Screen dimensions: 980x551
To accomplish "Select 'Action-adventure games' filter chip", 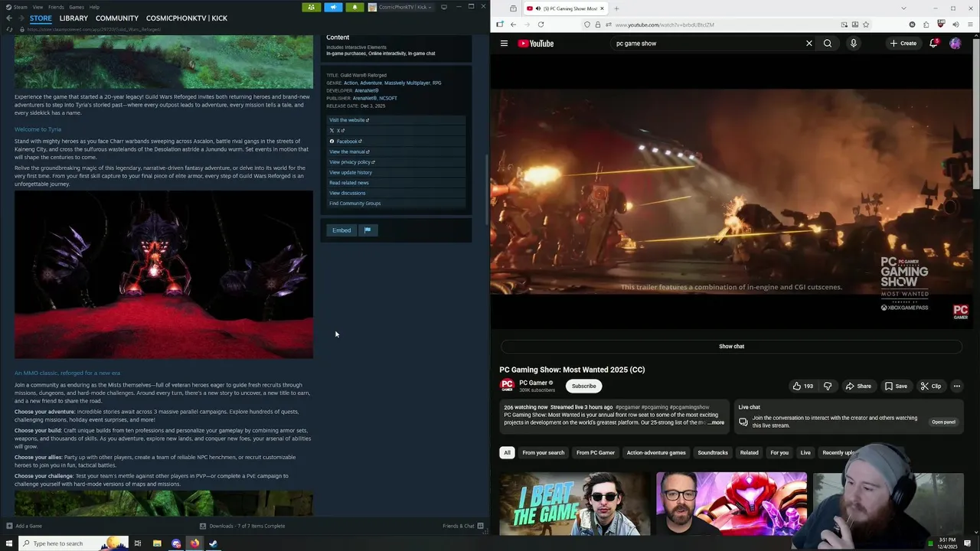I will click(x=656, y=453).
